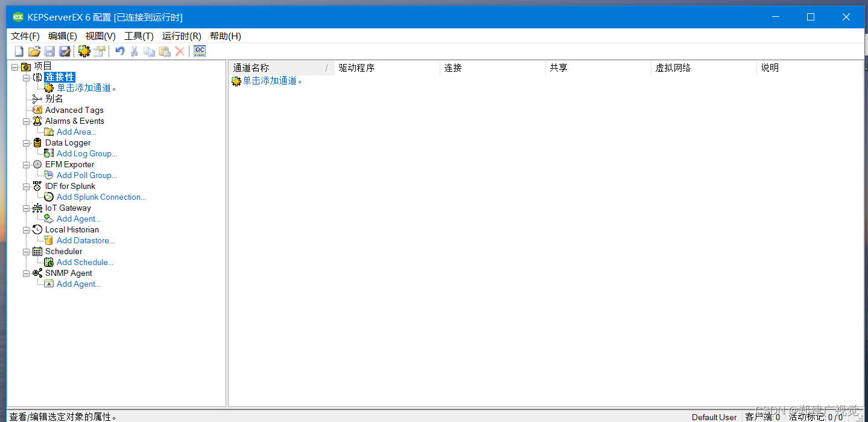Click the Copy toolbar icon

150,51
